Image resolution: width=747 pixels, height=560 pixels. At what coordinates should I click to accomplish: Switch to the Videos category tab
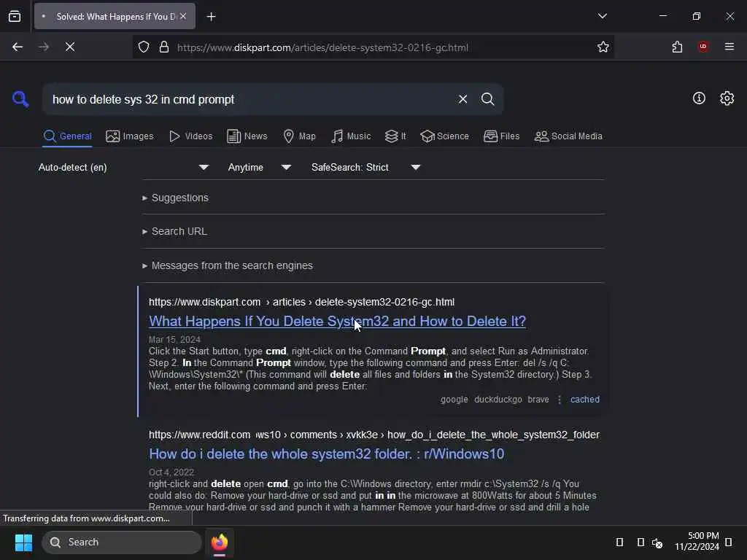coord(190,136)
